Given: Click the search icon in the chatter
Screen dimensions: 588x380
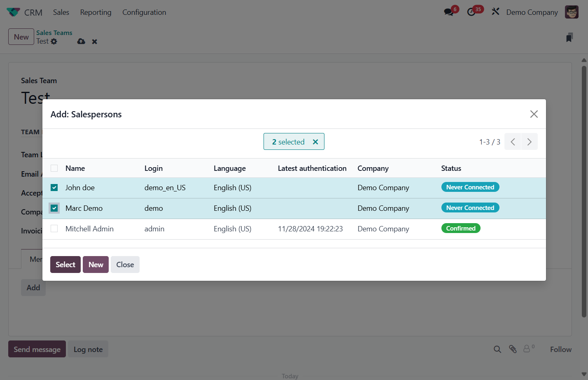Looking at the screenshot, I should [x=497, y=349].
